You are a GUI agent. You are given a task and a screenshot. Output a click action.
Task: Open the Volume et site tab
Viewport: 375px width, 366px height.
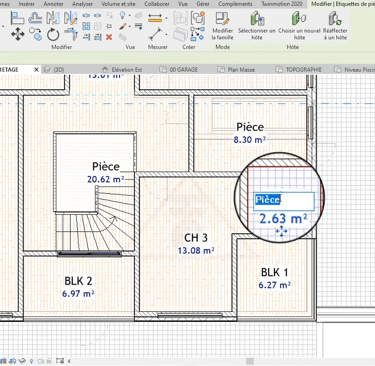(x=119, y=4)
